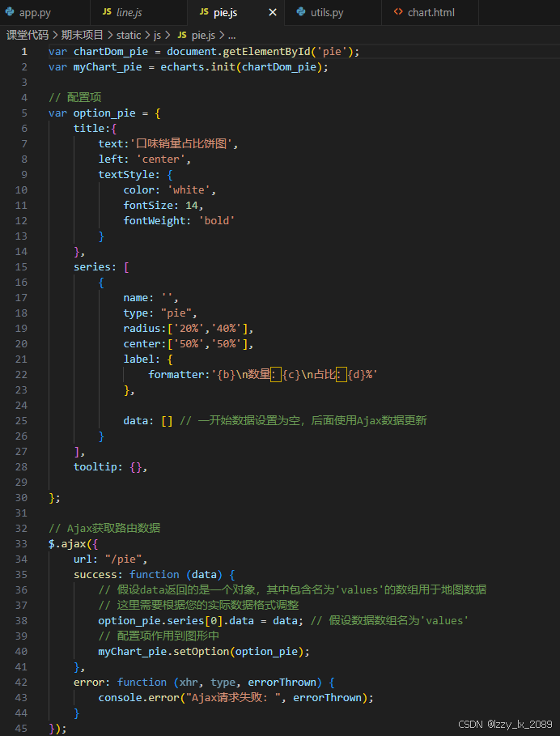Click the success: function (data) line
Screen dimensions: 560x736
(x=154, y=575)
